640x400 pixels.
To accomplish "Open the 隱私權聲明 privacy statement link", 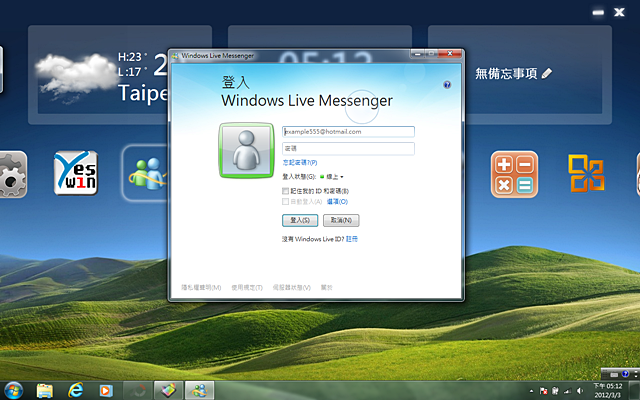I will coord(201,288).
